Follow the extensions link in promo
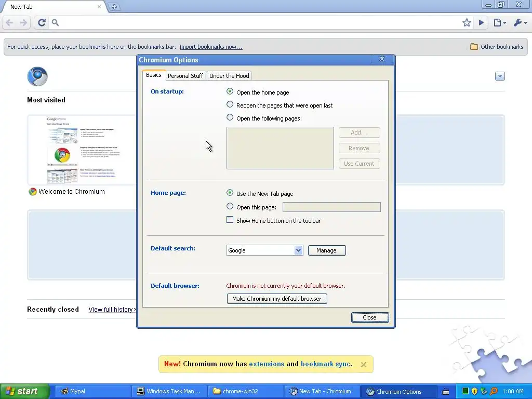Viewport: 532px width, 399px height. click(267, 364)
